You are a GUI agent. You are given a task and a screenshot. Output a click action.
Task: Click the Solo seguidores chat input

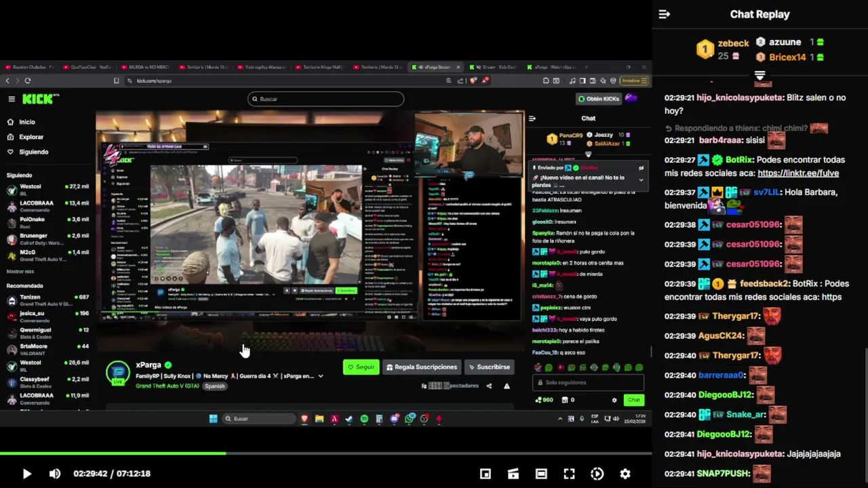tap(588, 382)
